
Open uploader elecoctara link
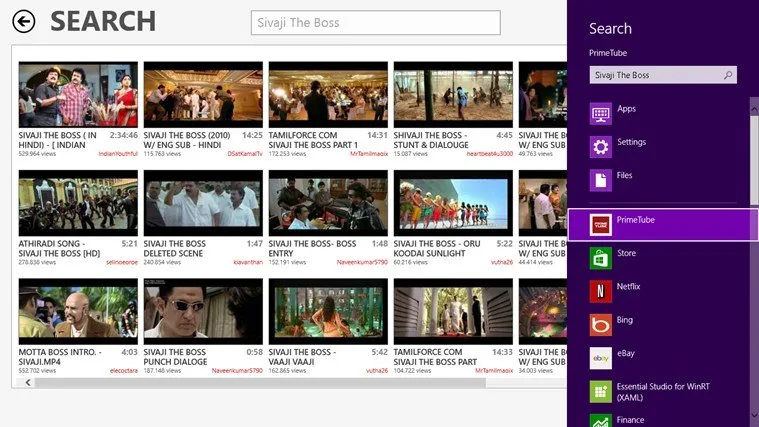(124, 371)
